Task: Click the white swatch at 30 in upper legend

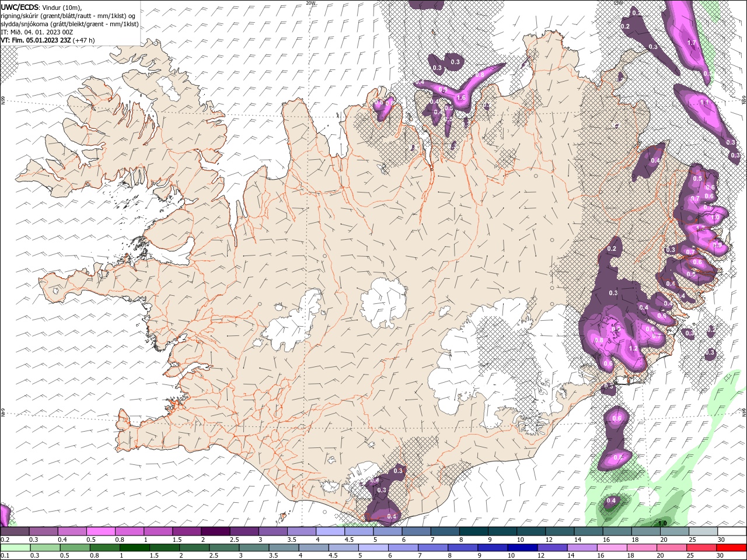Action: [x=731, y=531]
